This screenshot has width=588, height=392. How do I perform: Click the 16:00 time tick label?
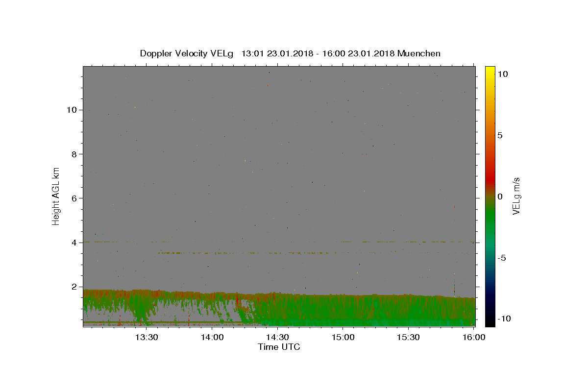pos(473,338)
